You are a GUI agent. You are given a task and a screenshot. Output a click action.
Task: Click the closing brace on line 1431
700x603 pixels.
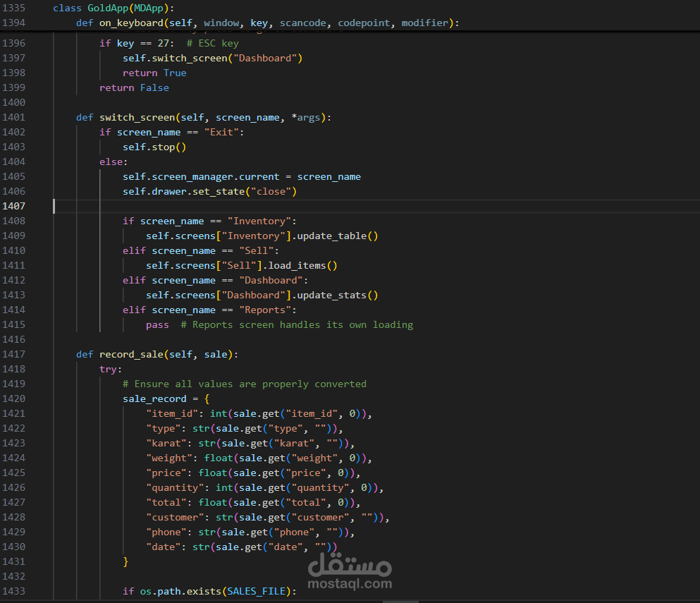tap(125, 561)
